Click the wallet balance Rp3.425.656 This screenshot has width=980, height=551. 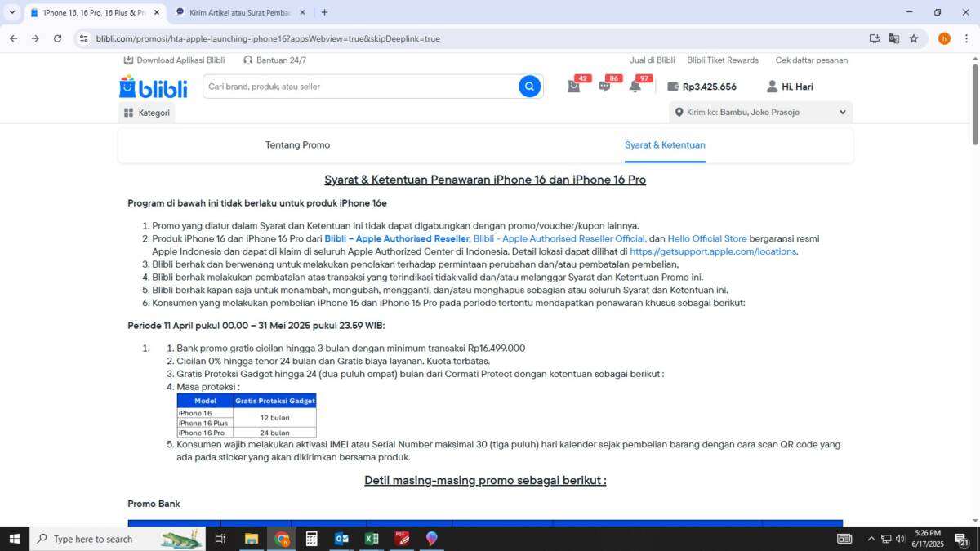702,87
